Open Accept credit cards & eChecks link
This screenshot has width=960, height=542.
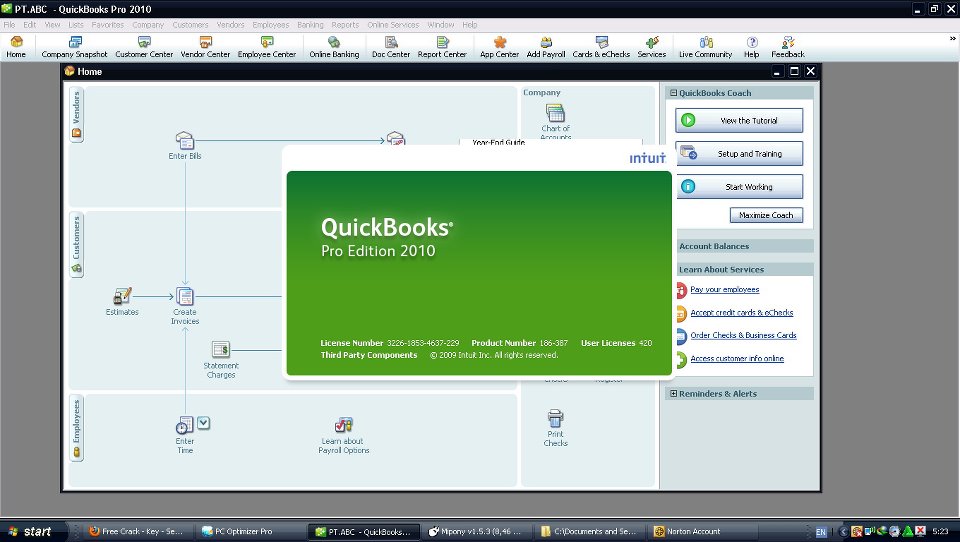tap(741, 312)
